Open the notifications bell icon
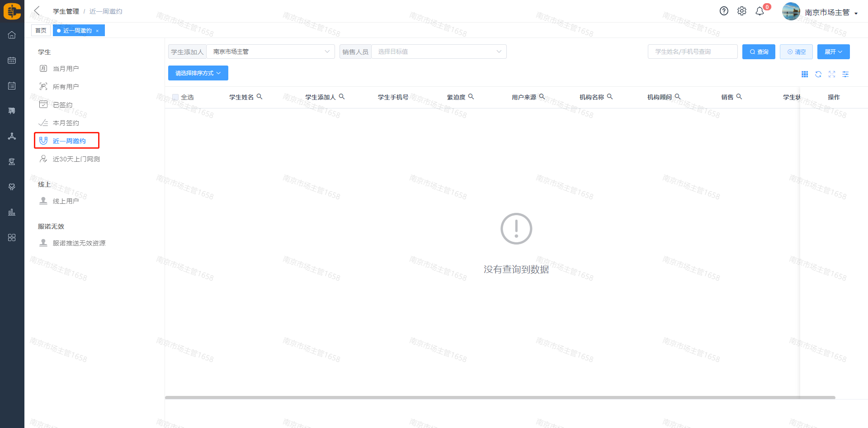868x428 pixels. (x=760, y=11)
